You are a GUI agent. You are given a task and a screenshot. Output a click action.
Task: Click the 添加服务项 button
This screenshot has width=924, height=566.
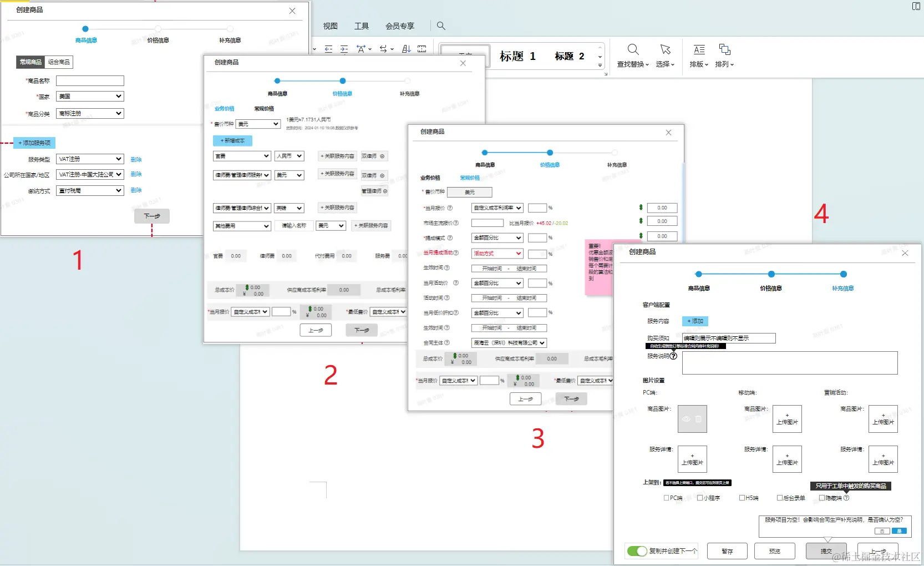[x=34, y=143]
